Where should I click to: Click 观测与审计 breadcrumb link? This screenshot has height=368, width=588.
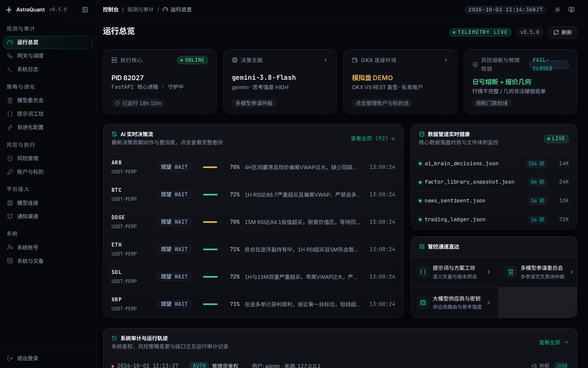coord(140,9)
